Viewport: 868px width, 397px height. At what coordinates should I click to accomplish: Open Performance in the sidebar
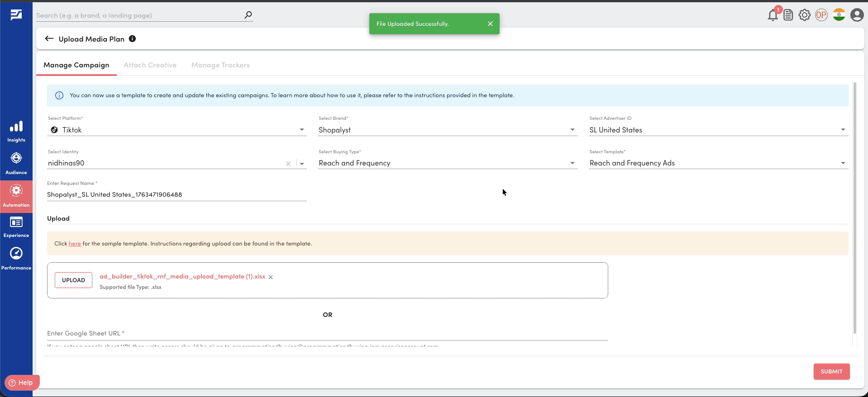coord(16,259)
